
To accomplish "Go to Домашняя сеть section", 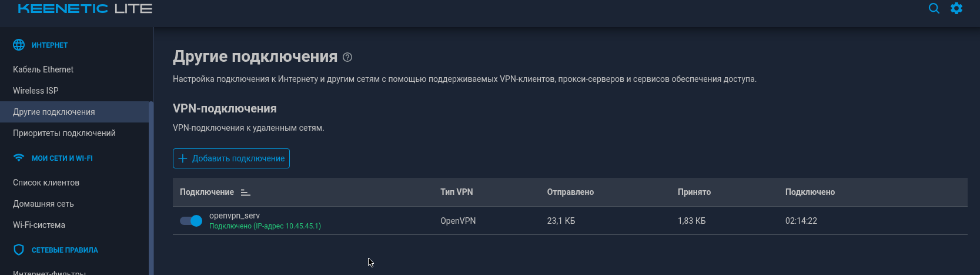I will [x=44, y=204].
